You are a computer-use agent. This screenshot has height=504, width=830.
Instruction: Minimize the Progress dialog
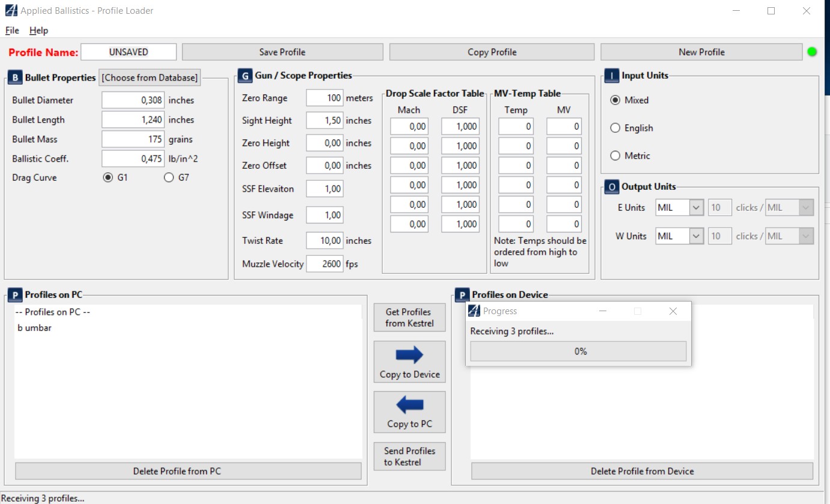[x=603, y=311]
